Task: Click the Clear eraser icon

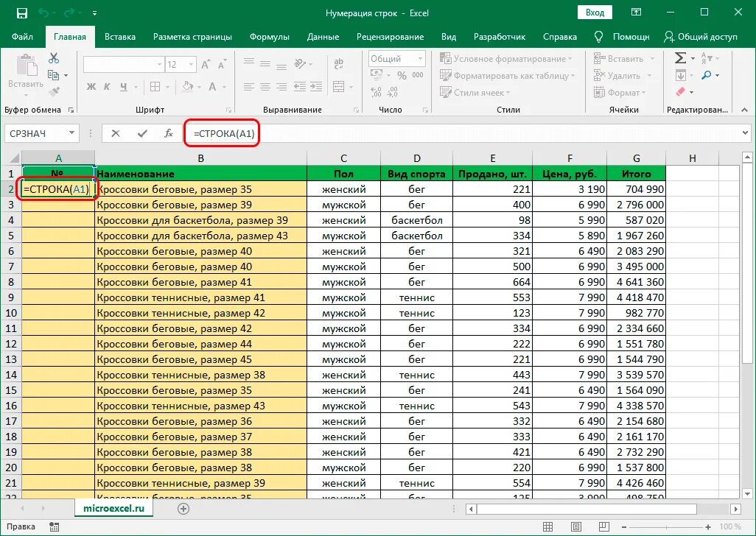Action: click(x=680, y=91)
